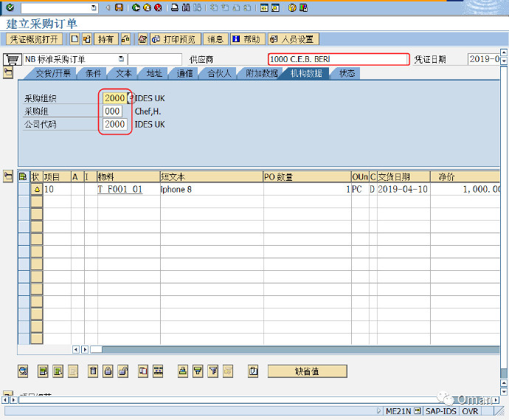Click the icon right of 持有
This screenshot has height=420, width=509.
click(125, 39)
